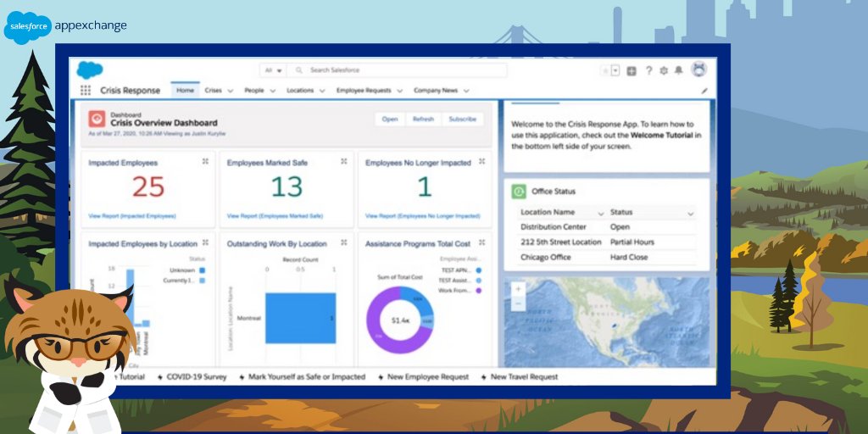The image size is (868, 434).
Task: Click the search magnifier icon
Action: (x=299, y=70)
